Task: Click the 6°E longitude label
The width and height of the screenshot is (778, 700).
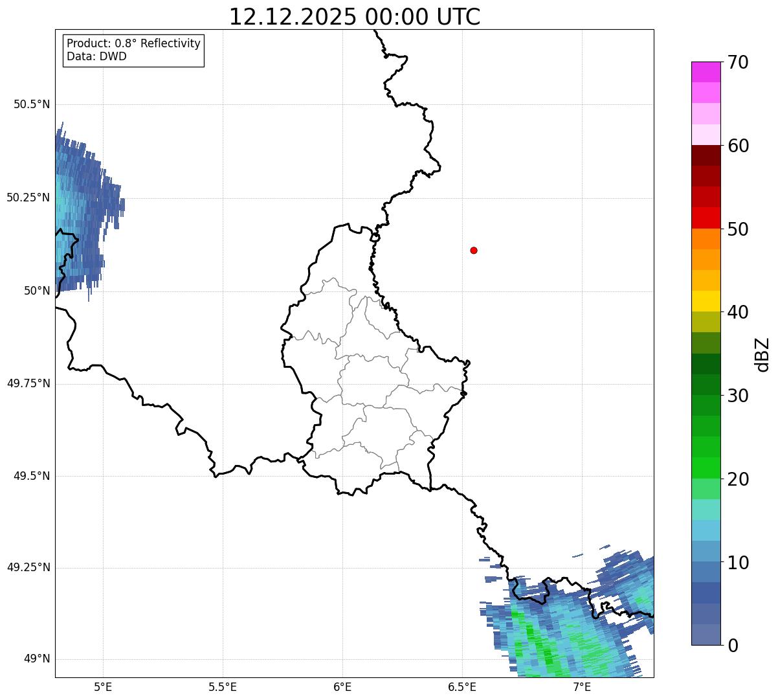Action: [342, 686]
